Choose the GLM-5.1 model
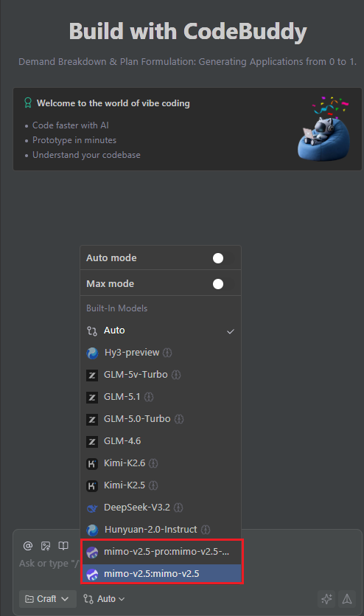 [x=161, y=397]
